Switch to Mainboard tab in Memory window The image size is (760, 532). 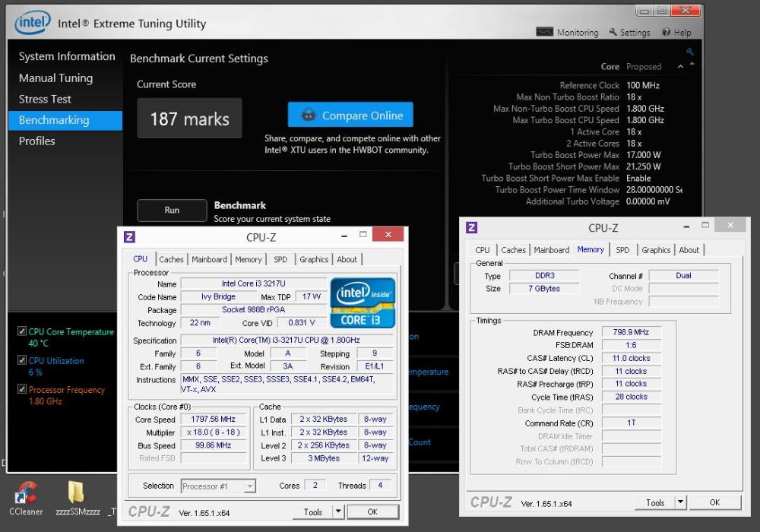point(552,250)
